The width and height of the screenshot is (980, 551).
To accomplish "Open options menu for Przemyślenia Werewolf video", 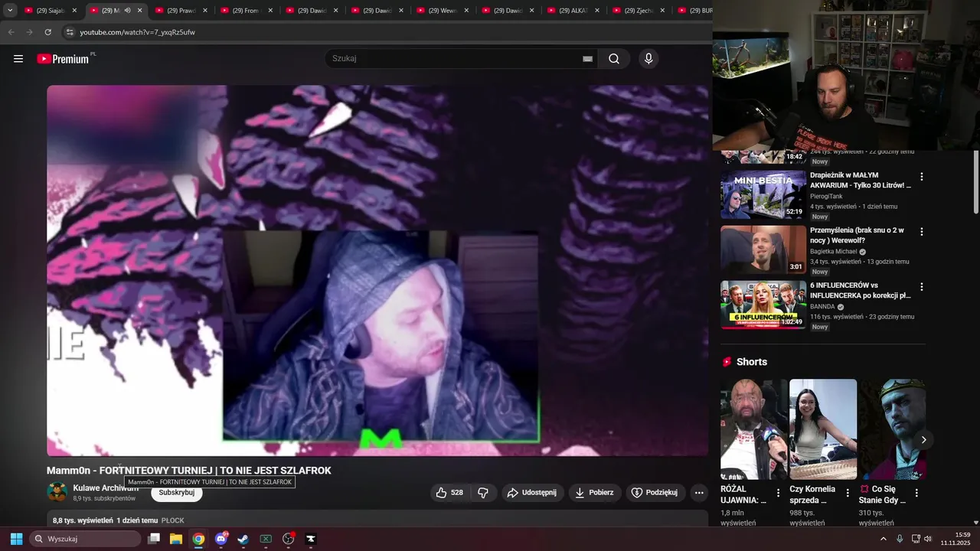I will click(x=922, y=232).
